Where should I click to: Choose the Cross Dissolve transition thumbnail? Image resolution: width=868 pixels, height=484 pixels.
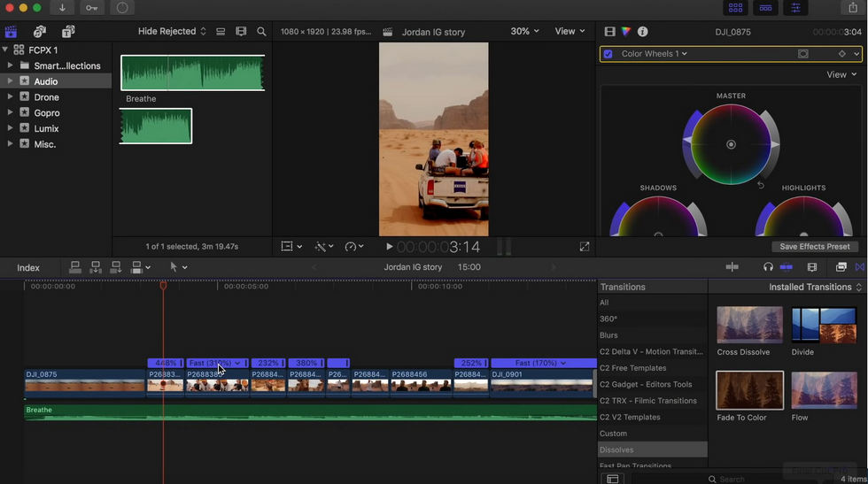coord(750,326)
